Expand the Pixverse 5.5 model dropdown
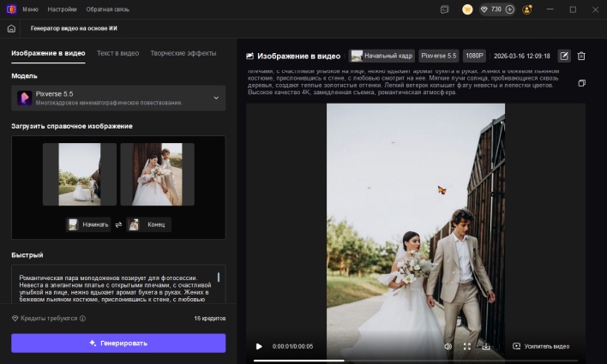This screenshot has width=607, height=364. 215,98
